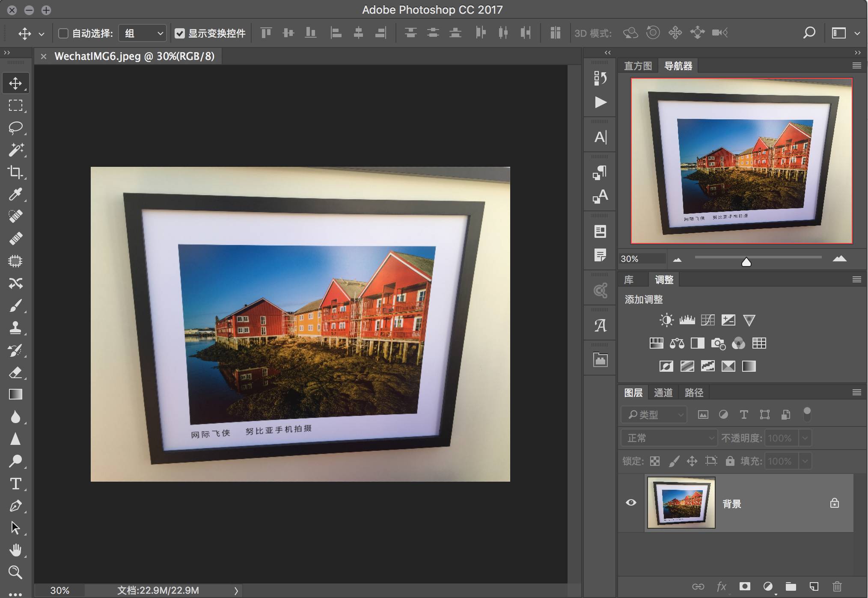Open the 正常 blend mode dropdown
868x598 pixels.
click(669, 438)
